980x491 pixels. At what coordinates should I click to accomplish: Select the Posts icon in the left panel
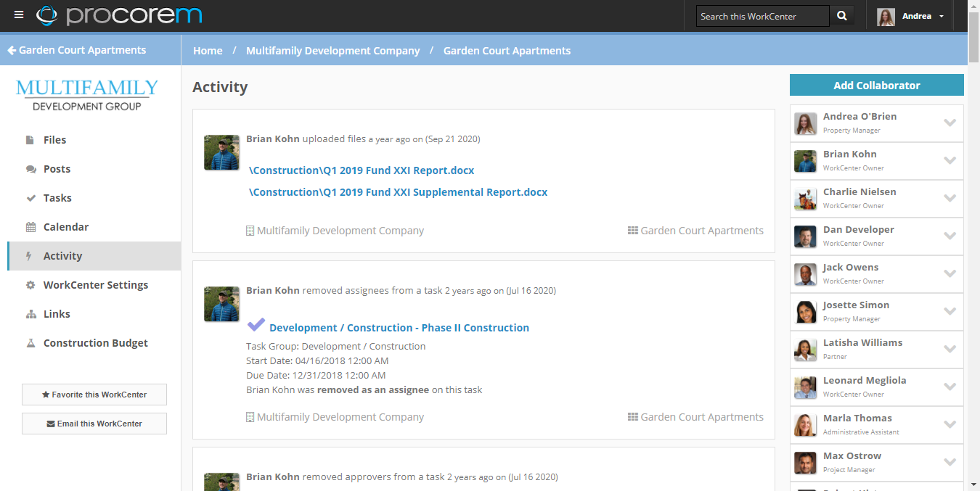pos(30,168)
